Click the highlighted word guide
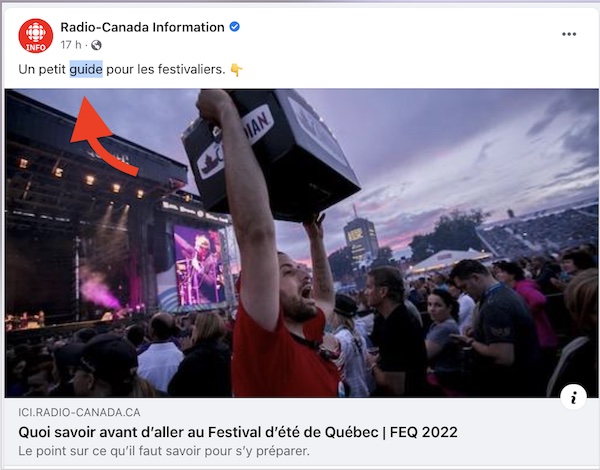The image size is (600, 470). pos(86,69)
